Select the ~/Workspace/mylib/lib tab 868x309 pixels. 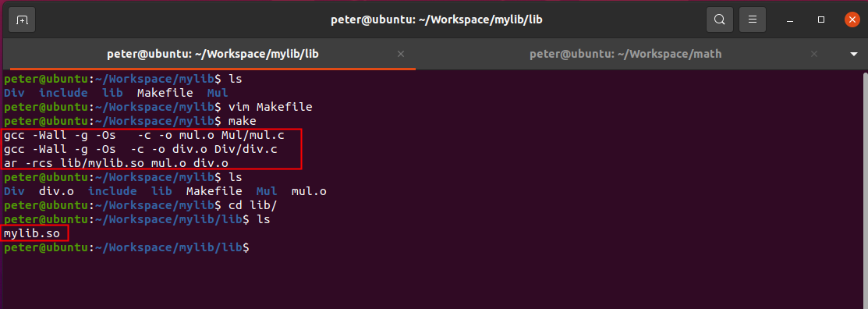tap(213, 55)
